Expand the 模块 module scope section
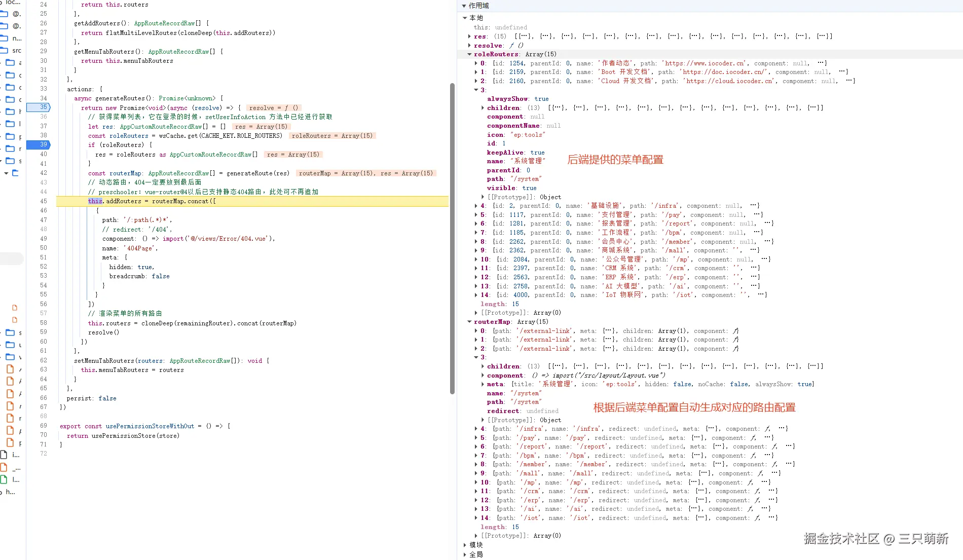Screen dimensions: 963x560 [x=465, y=545]
